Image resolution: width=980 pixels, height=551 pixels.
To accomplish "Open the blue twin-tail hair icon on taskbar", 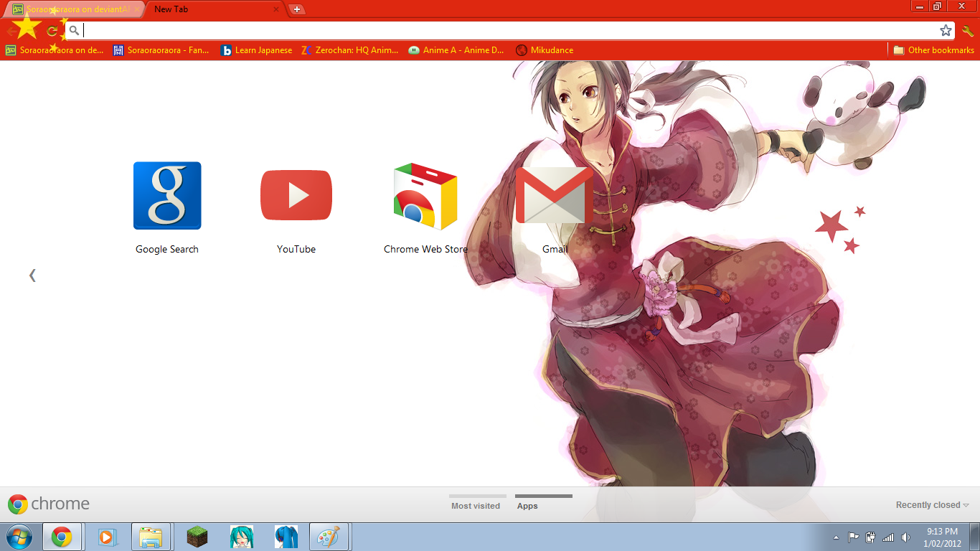I will [x=286, y=537].
